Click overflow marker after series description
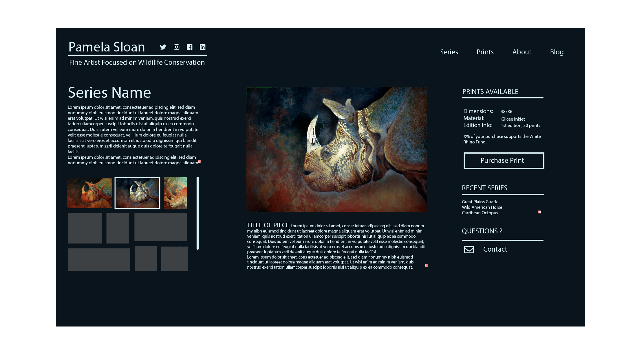Viewport: 644px width, 356px height. pyautogui.click(x=199, y=162)
